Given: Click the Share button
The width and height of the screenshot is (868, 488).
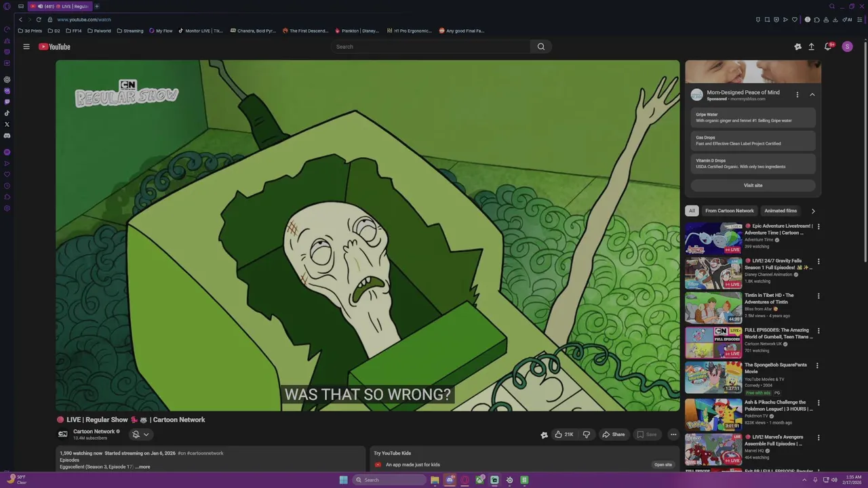Looking at the screenshot, I should [x=613, y=434].
